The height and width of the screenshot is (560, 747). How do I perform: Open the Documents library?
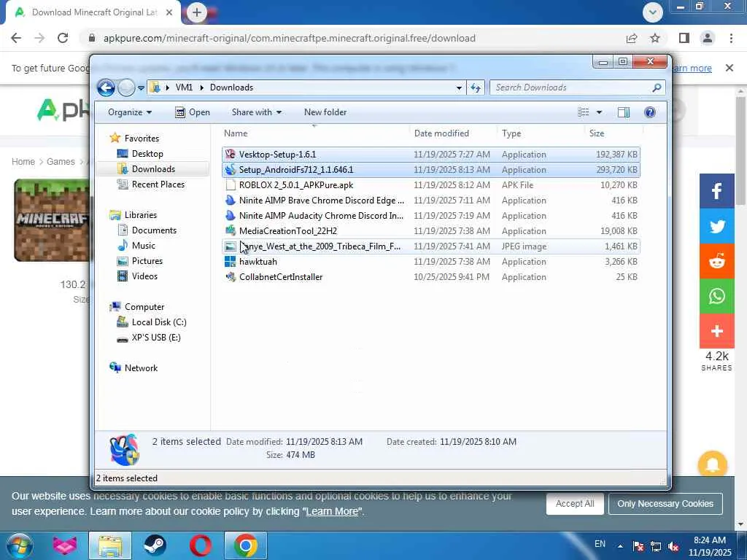[154, 230]
